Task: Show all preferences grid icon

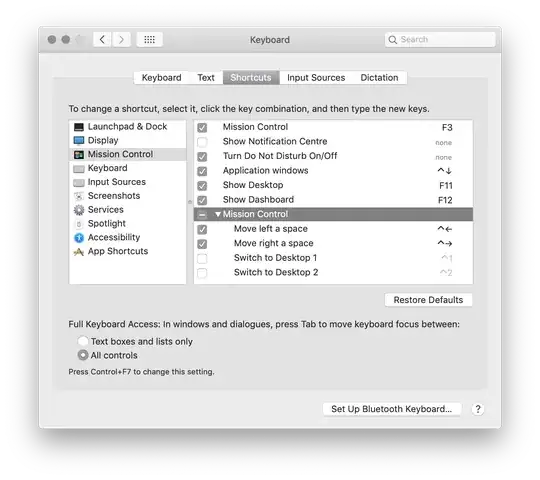Action: [149, 40]
